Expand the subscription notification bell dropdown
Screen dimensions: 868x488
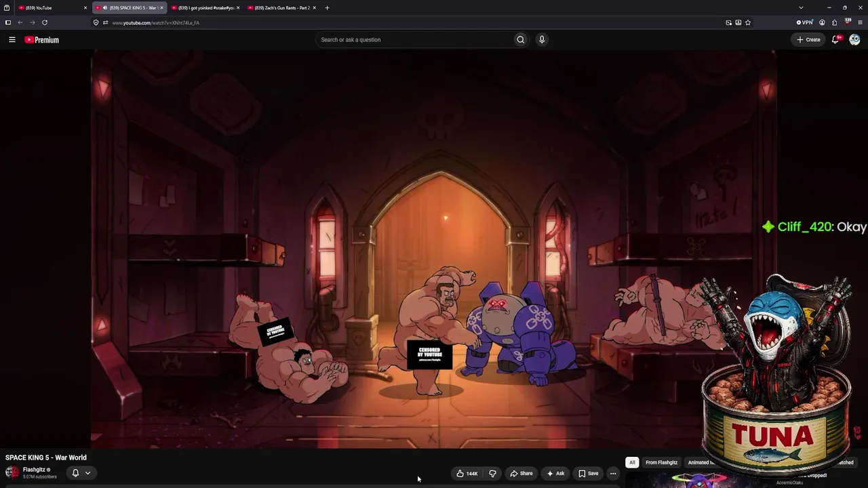pyautogui.click(x=81, y=473)
